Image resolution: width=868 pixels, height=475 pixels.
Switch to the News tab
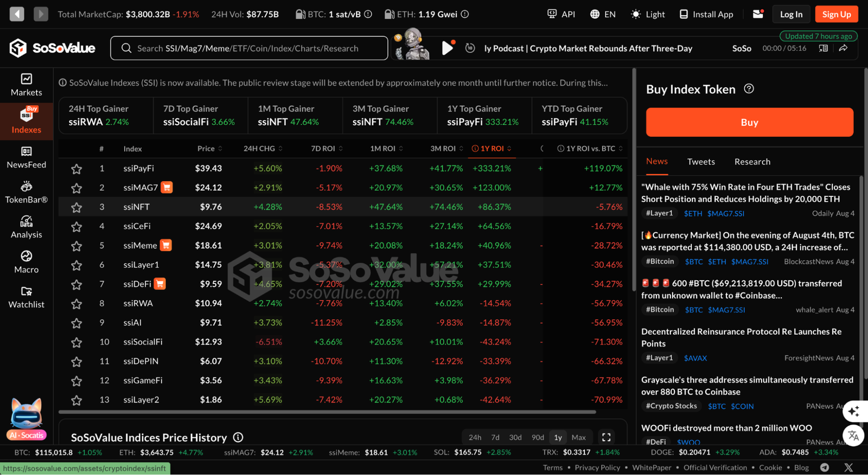(x=656, y=161)
